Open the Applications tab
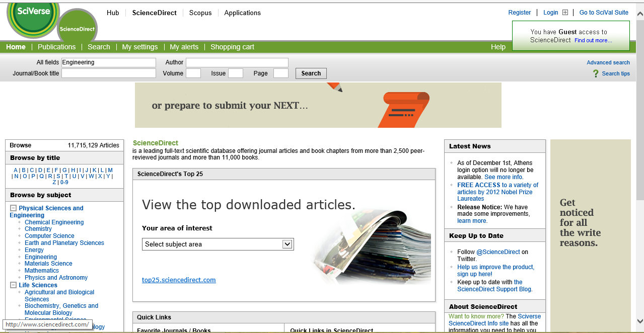The width and height of the screenshot is (644, 333). tap(243, 13)
